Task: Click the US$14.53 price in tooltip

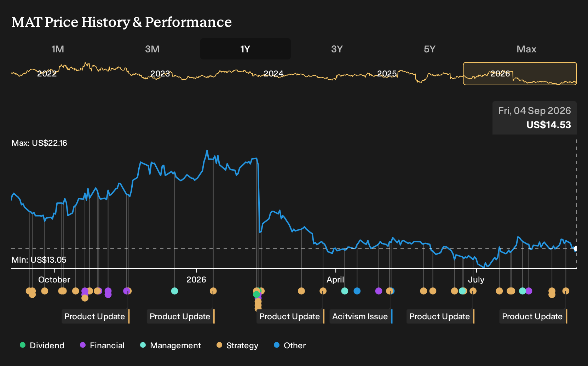Action: (549, 125)
